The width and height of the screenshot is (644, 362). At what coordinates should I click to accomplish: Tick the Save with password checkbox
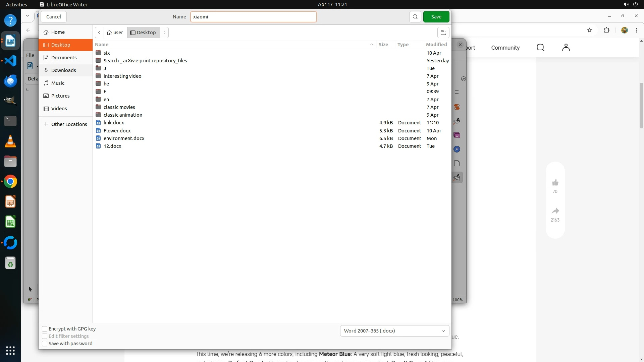click(x=45, y=344)
